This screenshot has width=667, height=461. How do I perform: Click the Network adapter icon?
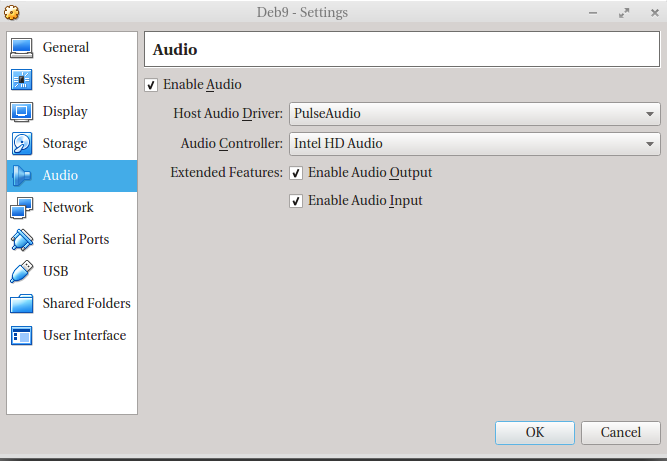(x=22, y=208)
